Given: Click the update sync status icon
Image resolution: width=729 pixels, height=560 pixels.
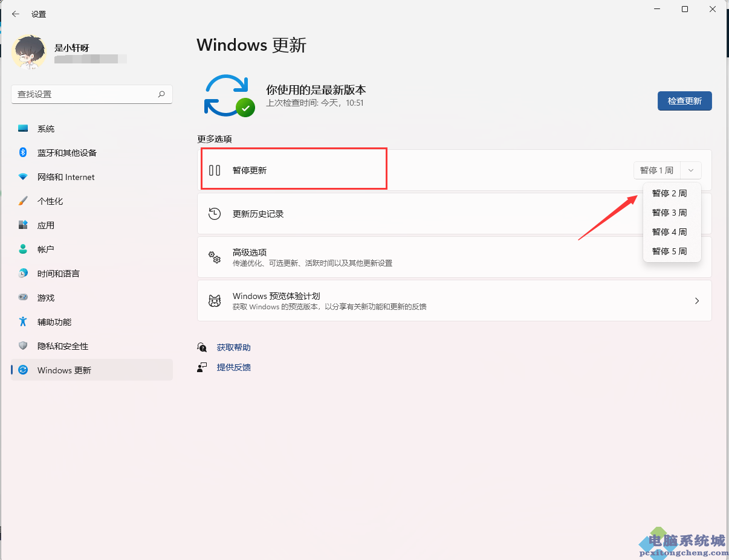Looking at the screenshot, I should [228, 95].
